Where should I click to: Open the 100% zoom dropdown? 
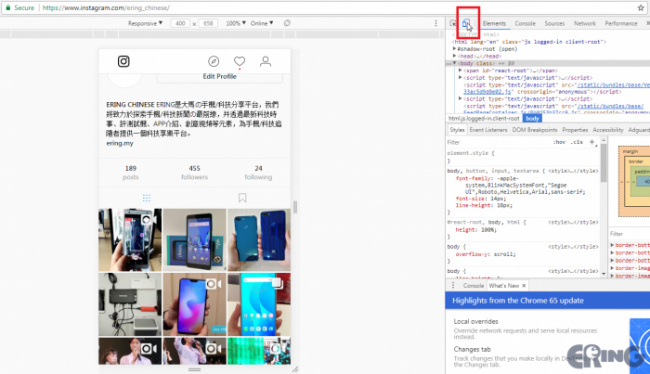[236, 23]
